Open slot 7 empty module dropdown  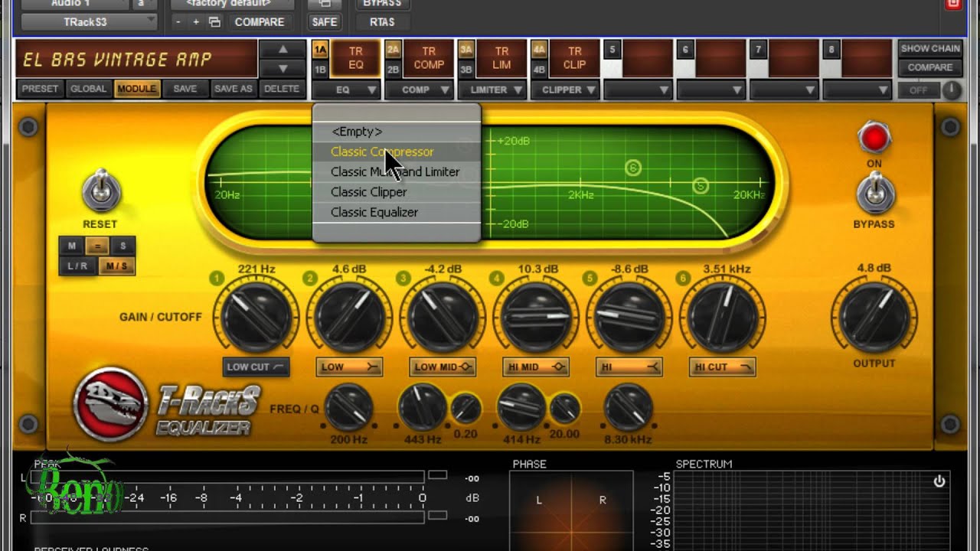[x=784, y=90]
